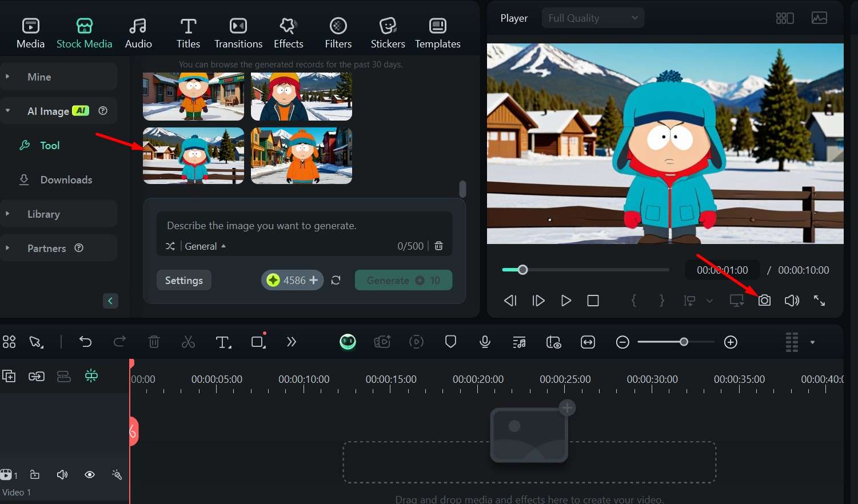
Task: Click the generated records panel scrollbar
Action: click(462, 189)
